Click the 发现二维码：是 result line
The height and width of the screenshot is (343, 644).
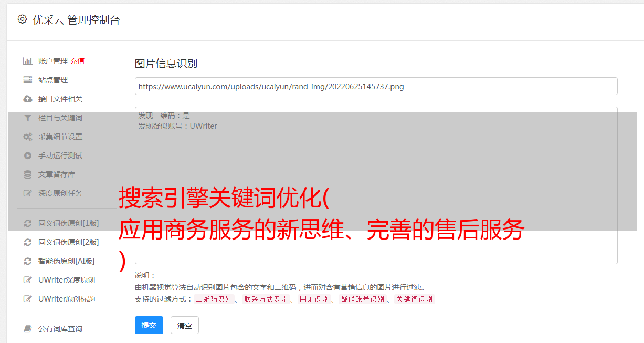(164, 116)
